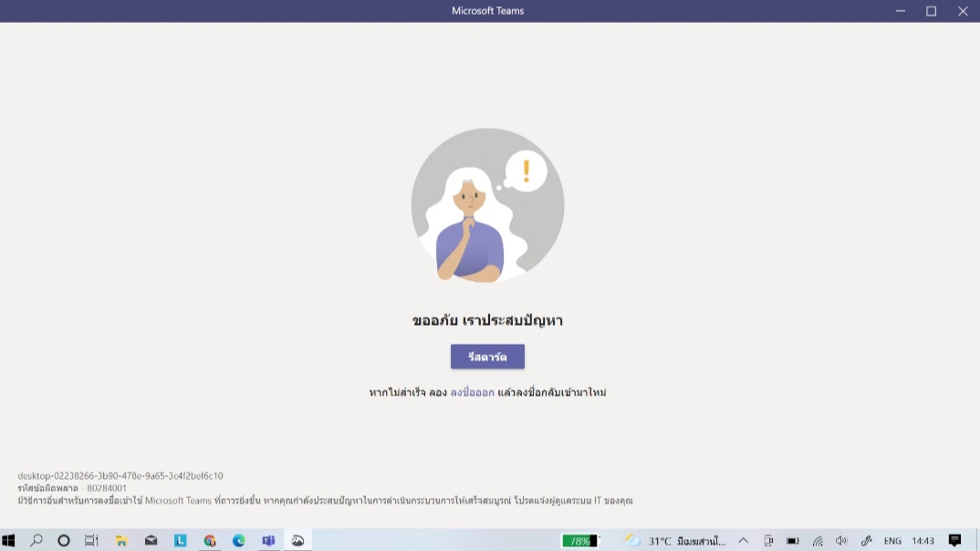Open Cortana circle icon on taskbar
The image size is (980, 551).
[x=64, y=540]
